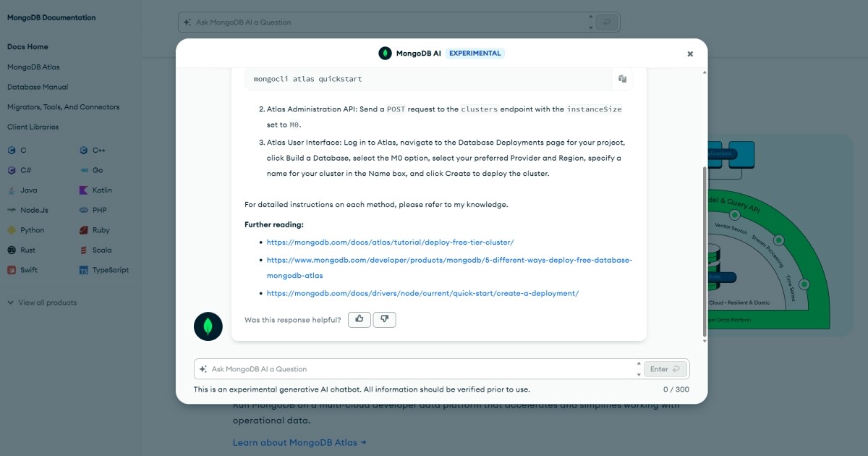Open MongoDB Atlas sidebar item
Image resolution: width=868 pixels, height=456 pixels.
33,67
